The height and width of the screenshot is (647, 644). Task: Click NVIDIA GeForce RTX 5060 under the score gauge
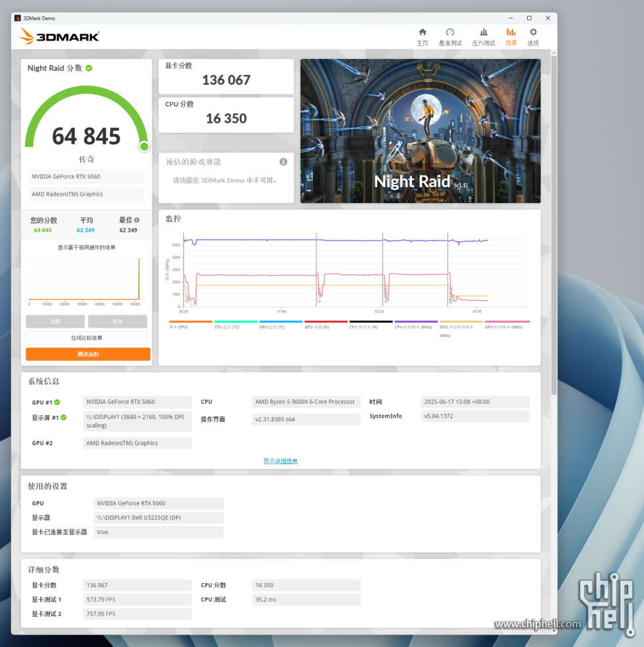[x=86, y=177]
